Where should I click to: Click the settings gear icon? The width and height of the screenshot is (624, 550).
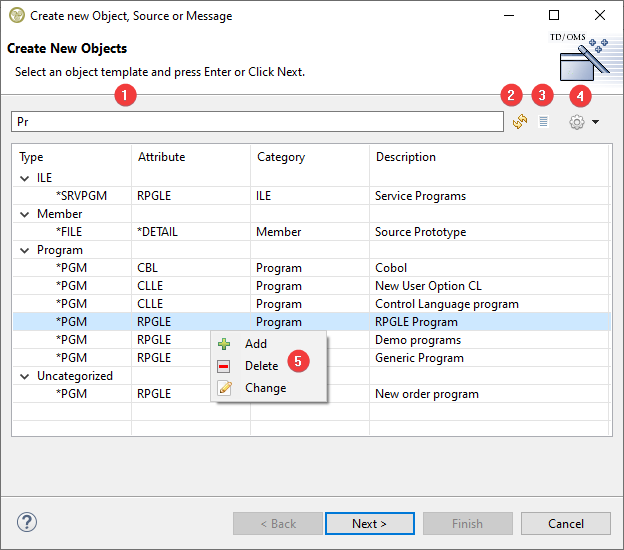pos(576,122)
